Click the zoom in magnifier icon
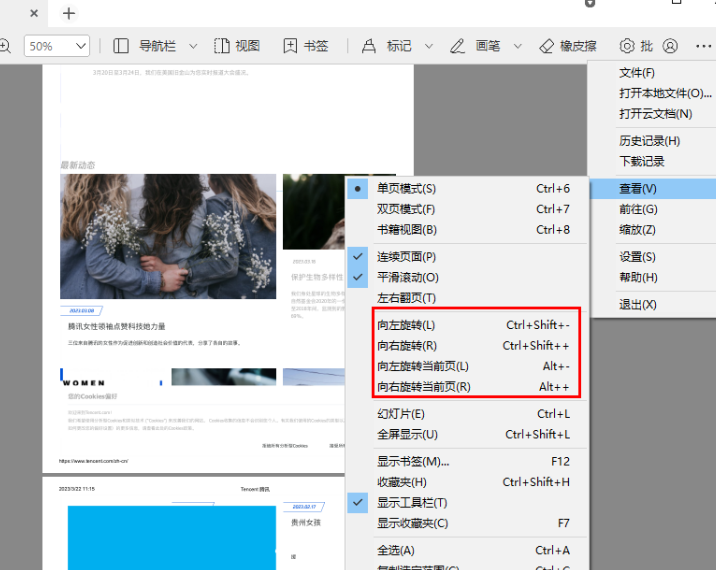The width and height of the screenshot is (716, 570). coord(4,46)
